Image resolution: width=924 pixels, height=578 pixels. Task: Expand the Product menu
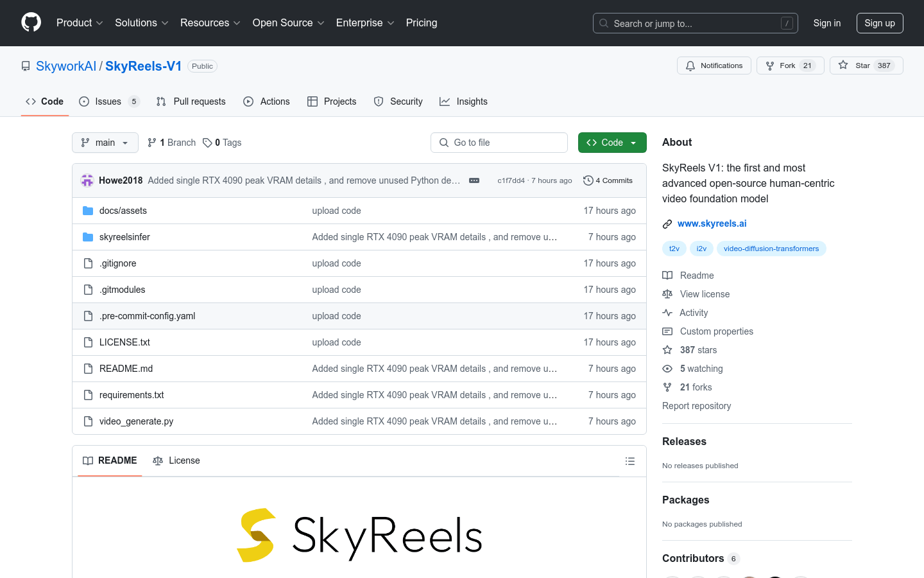pyautogui.click(x=80, y=23)
